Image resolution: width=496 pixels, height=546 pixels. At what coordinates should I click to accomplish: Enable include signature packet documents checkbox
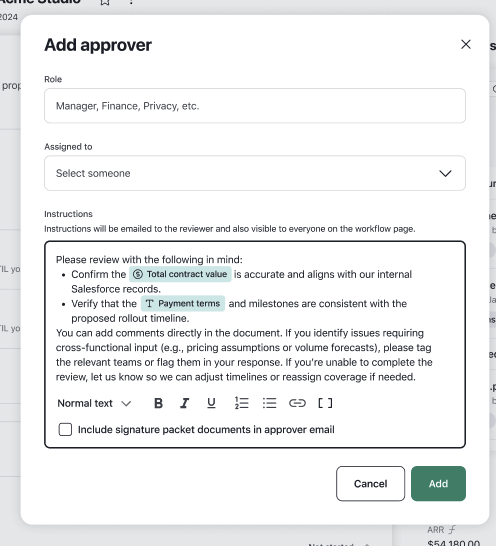pyautogui.click(x=65, y=429)
